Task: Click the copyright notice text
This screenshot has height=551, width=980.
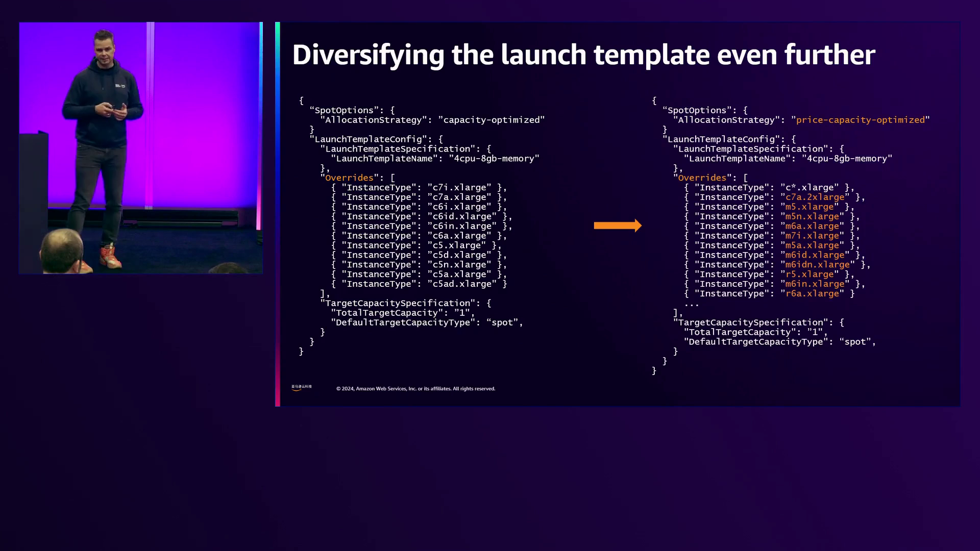Action: pyautogui.click(x=415, y=389)
